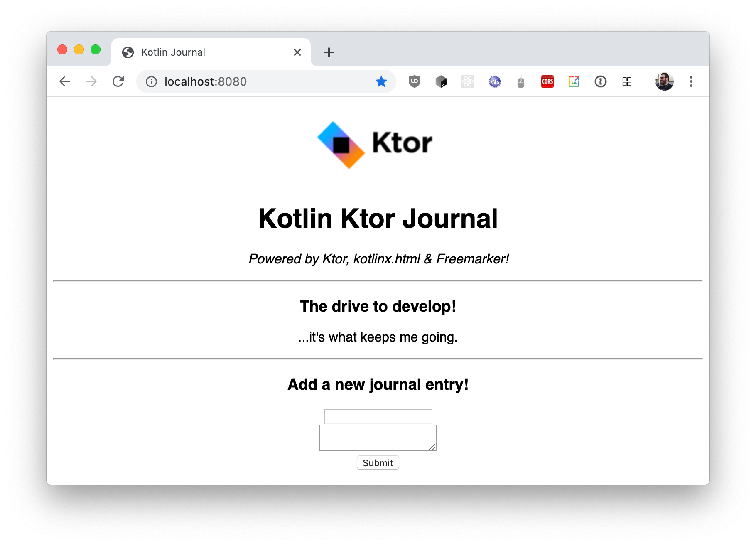Toggle the red CORS extension
The height and width of the screenshot is (546, 756).
point(547,81)
